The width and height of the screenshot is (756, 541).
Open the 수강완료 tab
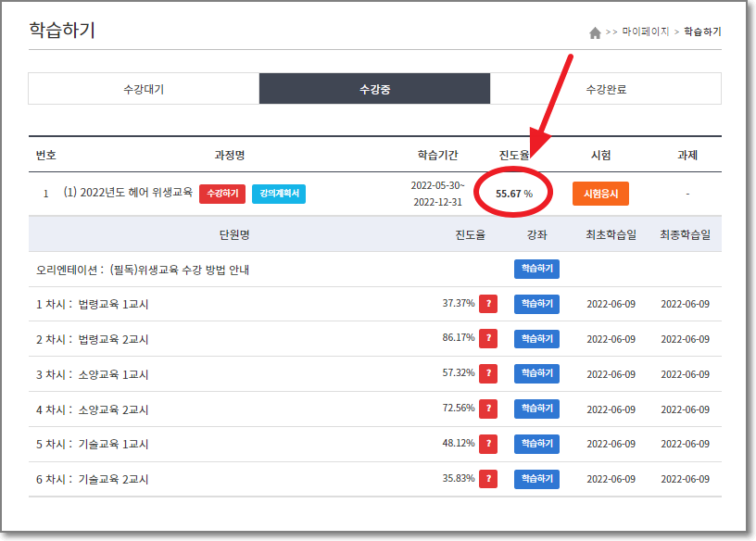pyautogui.click(x=606, y=89)
